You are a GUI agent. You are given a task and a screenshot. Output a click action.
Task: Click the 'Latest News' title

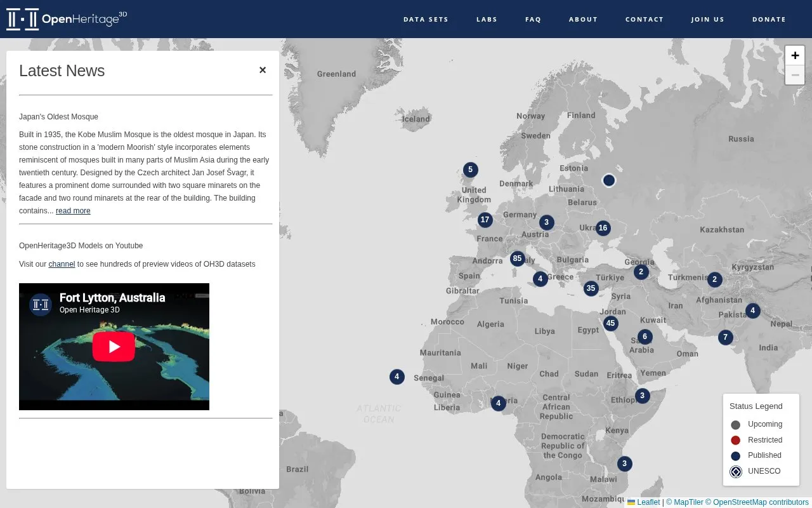click(x=62, y=70)
